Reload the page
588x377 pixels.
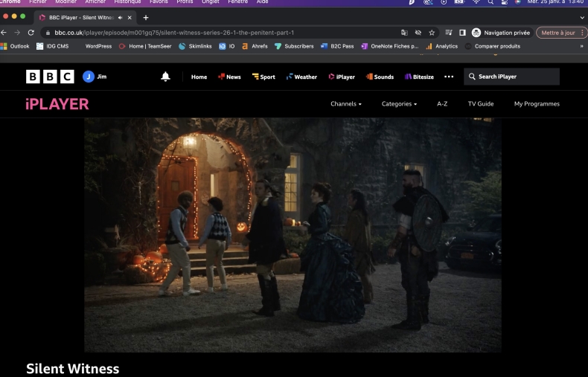pos(31,33)
